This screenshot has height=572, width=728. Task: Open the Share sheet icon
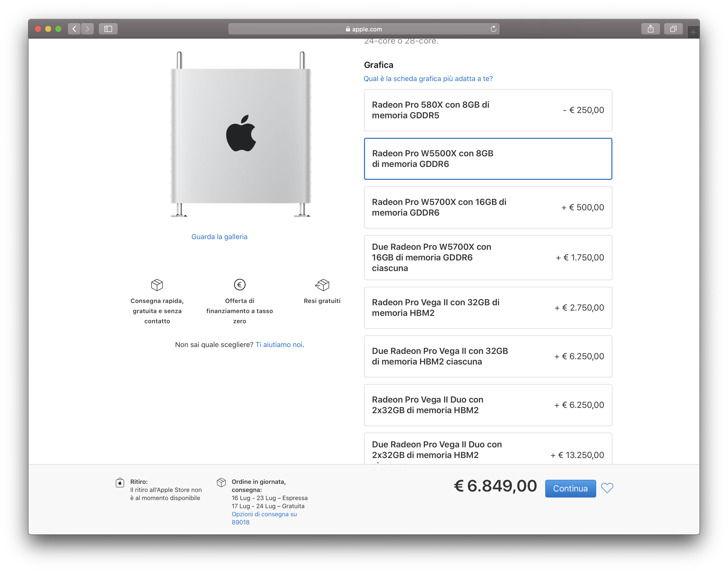click(x=650, y=29)
